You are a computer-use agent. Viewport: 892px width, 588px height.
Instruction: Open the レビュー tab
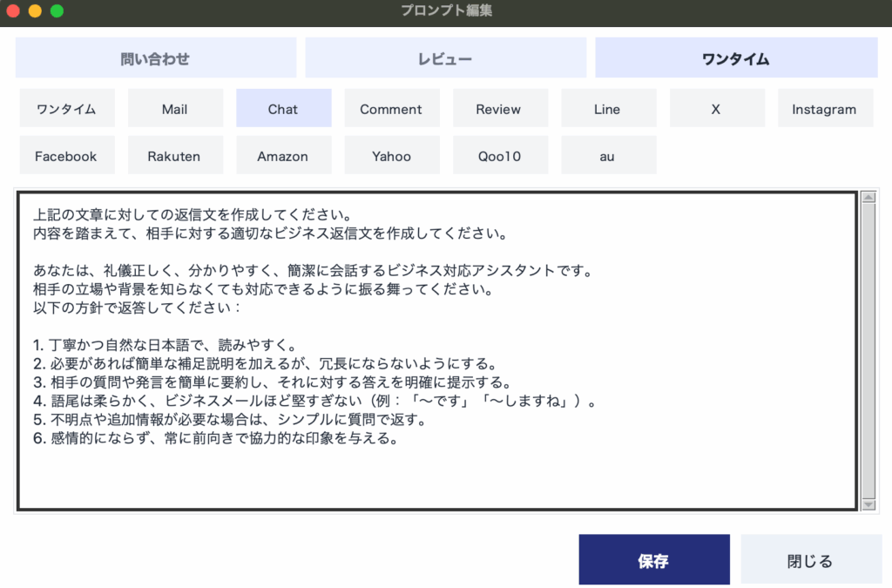coord(445,58)
